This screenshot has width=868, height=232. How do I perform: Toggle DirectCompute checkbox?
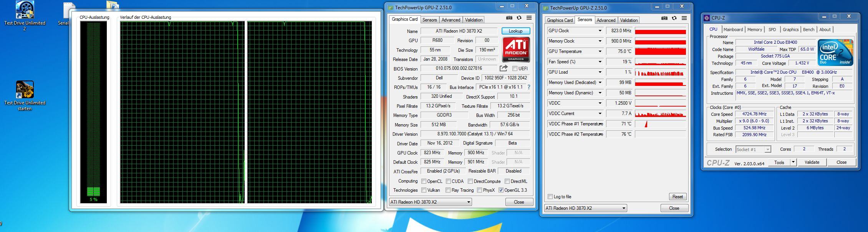[470, 181]
